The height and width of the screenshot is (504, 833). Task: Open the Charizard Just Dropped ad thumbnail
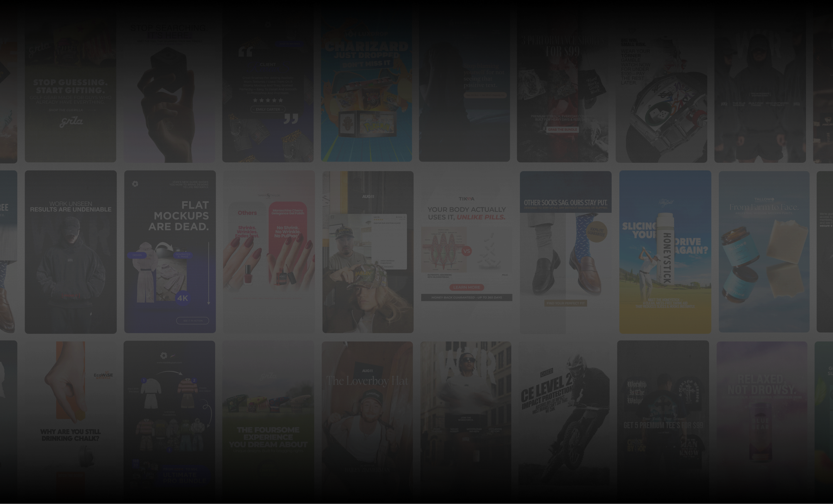click(366, 85)
